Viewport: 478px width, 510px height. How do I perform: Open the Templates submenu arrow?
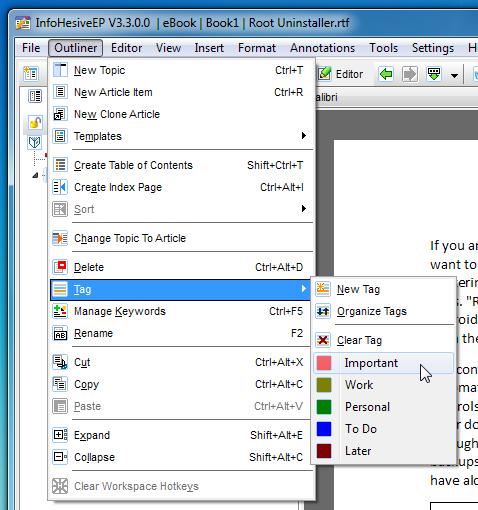[304, 136]
